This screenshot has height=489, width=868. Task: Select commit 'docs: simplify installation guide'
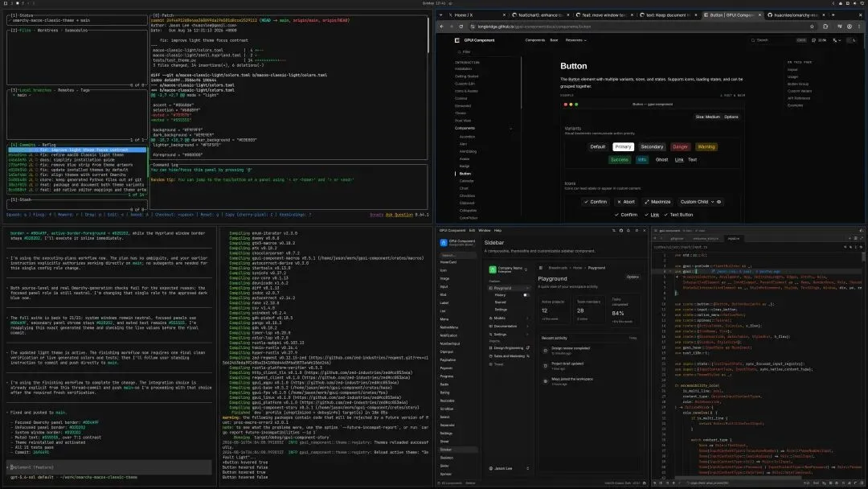(x=77, y=159)
